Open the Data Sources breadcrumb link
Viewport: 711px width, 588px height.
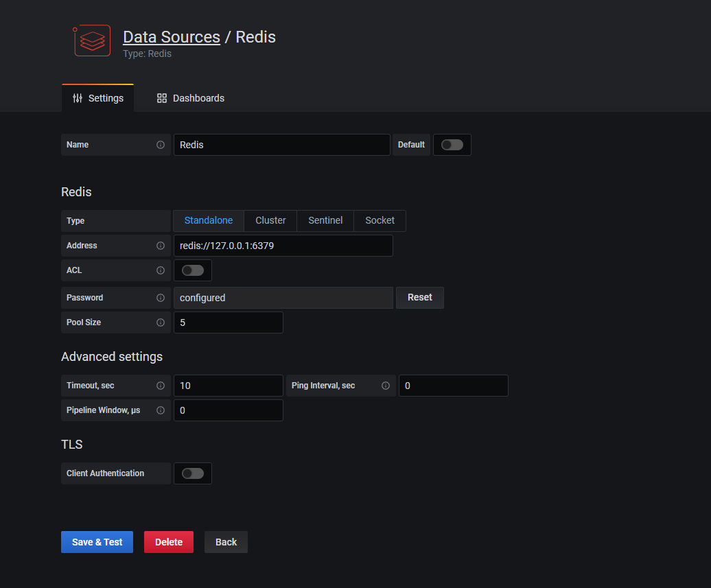pyautogui.click(x=172, y=37)
